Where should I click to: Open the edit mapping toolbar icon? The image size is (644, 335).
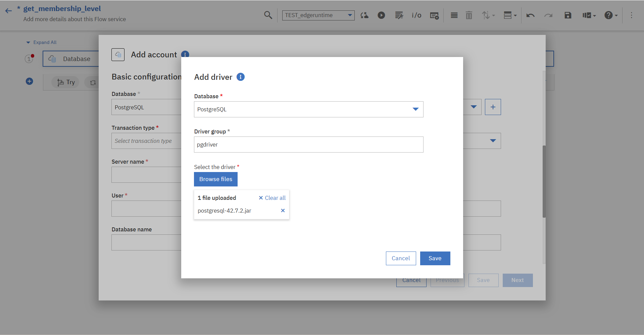[399, 15]
